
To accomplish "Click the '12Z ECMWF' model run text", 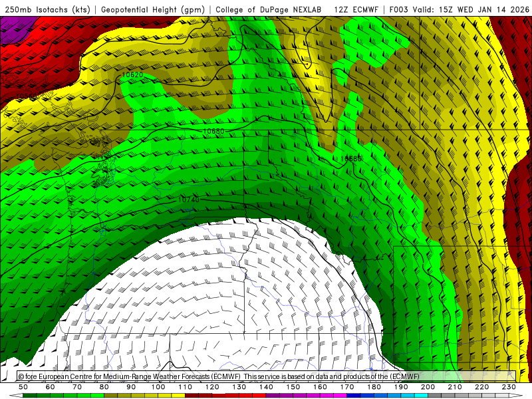I will tap(356, 10).
